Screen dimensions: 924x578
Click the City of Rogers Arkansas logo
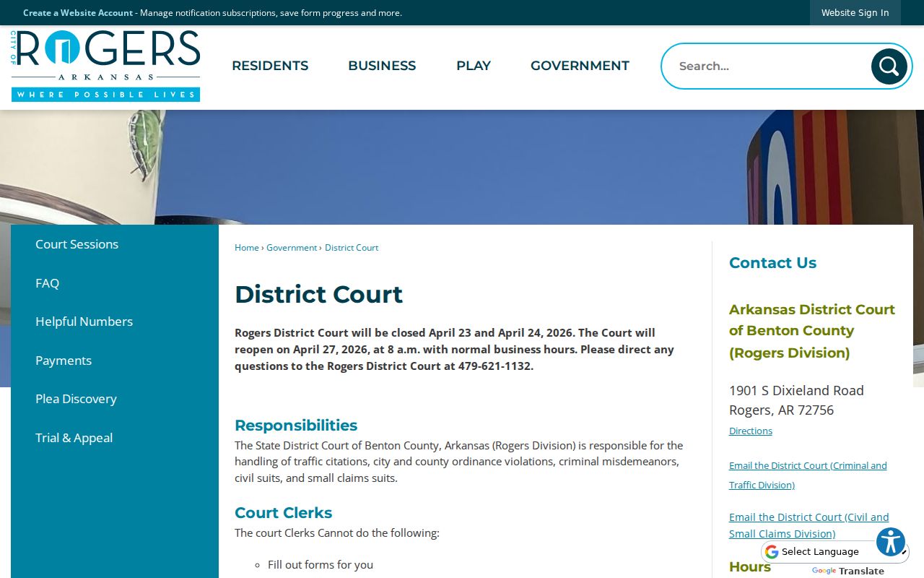[x=105, y=66]
